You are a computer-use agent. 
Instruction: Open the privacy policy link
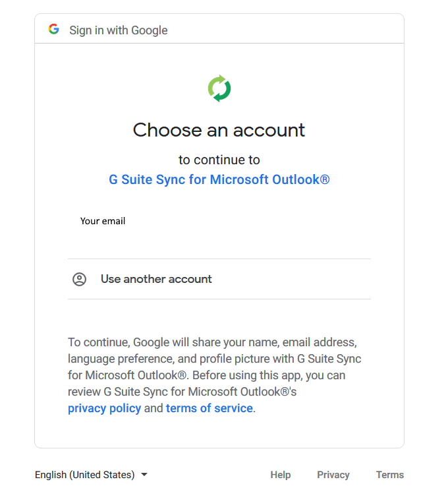coord(104,408)
